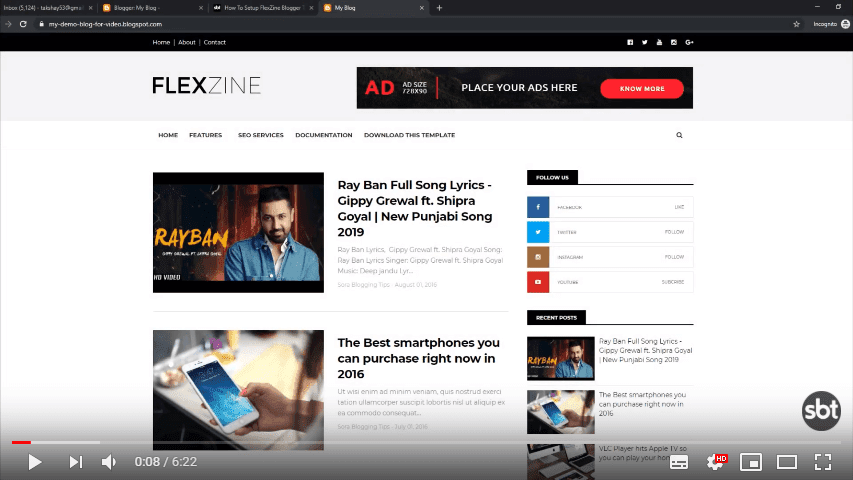Open SEO SERVICES menu item

coord(261,135)
